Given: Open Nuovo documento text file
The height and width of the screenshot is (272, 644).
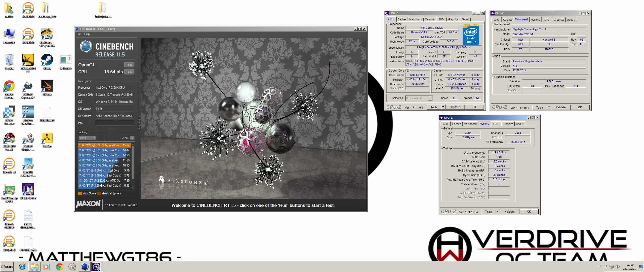Looking at the screenshot, I should click(28, 219).
